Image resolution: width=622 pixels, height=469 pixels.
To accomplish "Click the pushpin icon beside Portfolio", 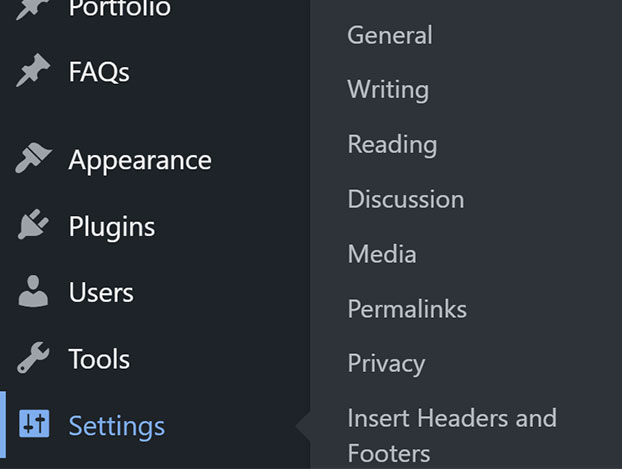I will [33, 9].
